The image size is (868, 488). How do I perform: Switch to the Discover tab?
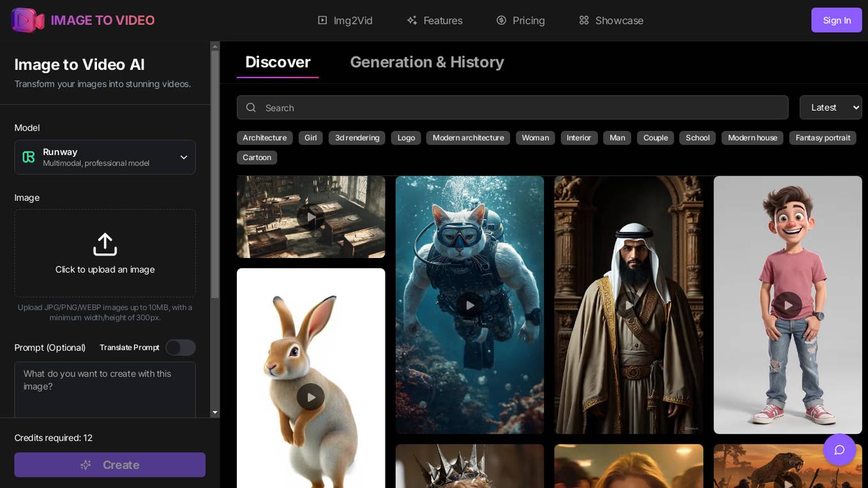[x=278, y=62]
